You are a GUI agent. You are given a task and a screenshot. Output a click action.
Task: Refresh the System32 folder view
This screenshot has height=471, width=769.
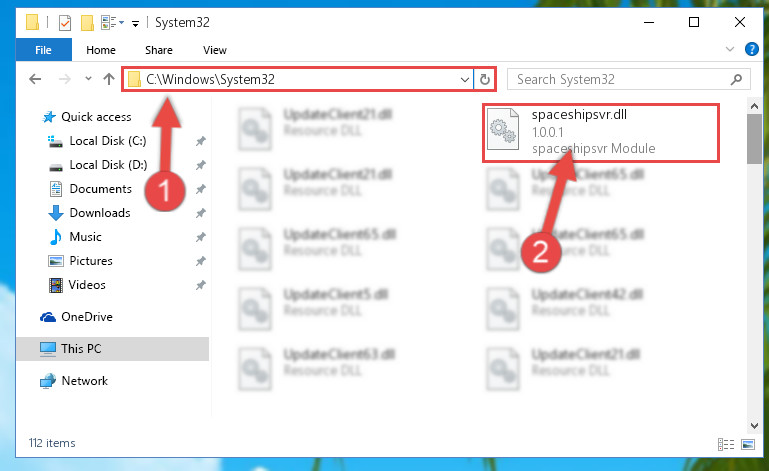click(x=485, y=79)
